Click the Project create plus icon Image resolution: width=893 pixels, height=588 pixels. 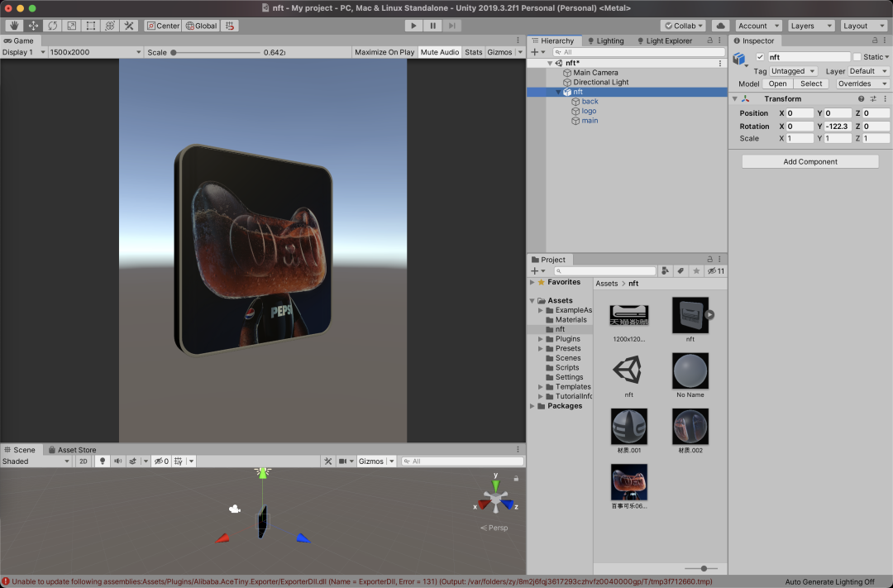click(534, 270)
